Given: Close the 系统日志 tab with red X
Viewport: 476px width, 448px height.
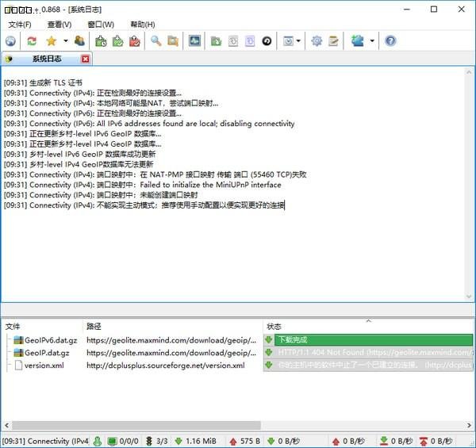Looking at the screenshot, I should coord(86,59).
